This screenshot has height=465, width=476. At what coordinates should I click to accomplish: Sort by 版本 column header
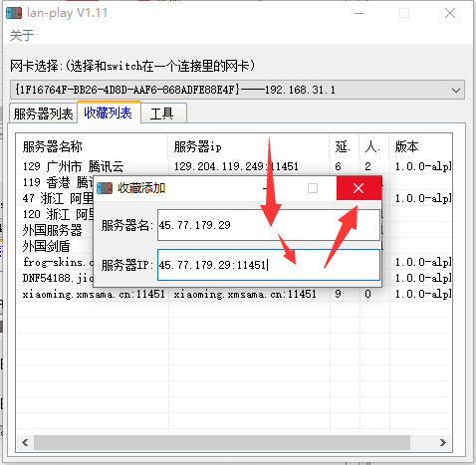coord(420,146)
